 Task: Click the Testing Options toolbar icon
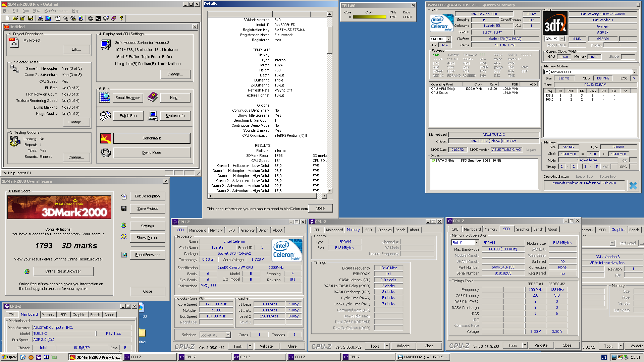tap(73, 18)
